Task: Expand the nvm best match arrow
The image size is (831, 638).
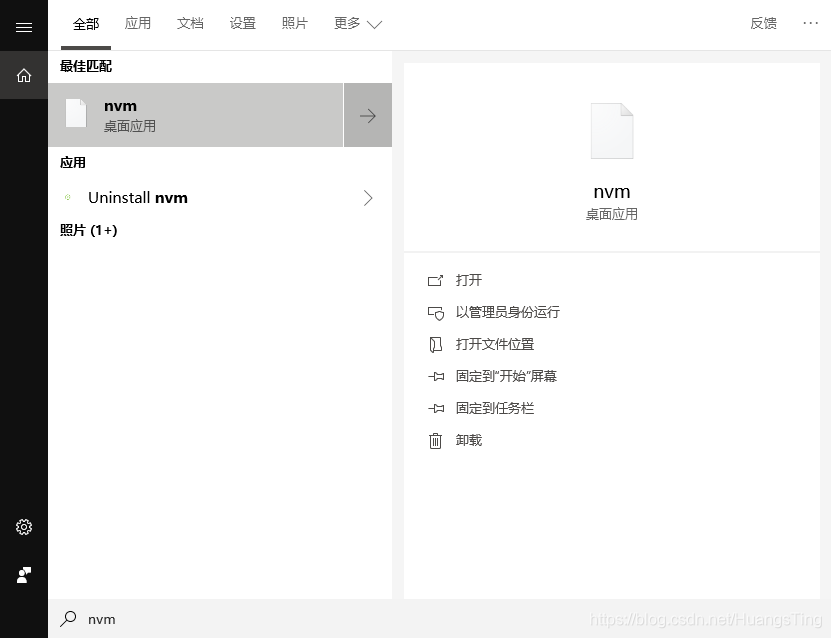Action: (368, 116)
